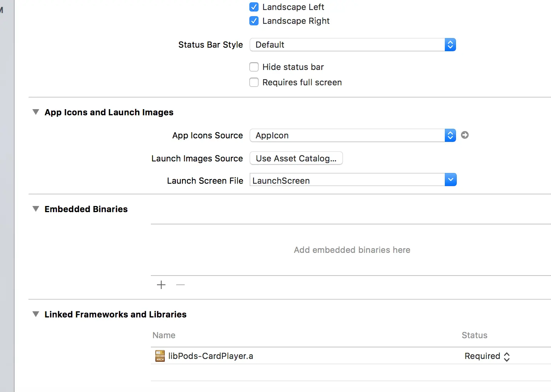551x392 pixels.
Task: Open the App Icons Source dropdown
Action: coord(450,135)
